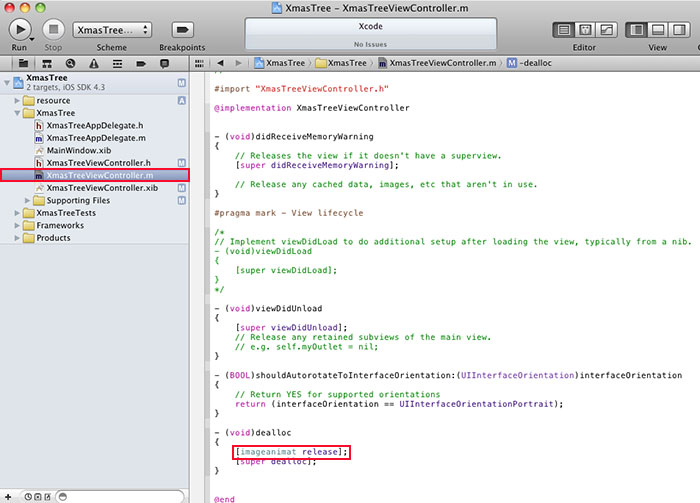Select XmasTreeViewController.m file
The height and width of the screenshot is (503, 700).
95,175
